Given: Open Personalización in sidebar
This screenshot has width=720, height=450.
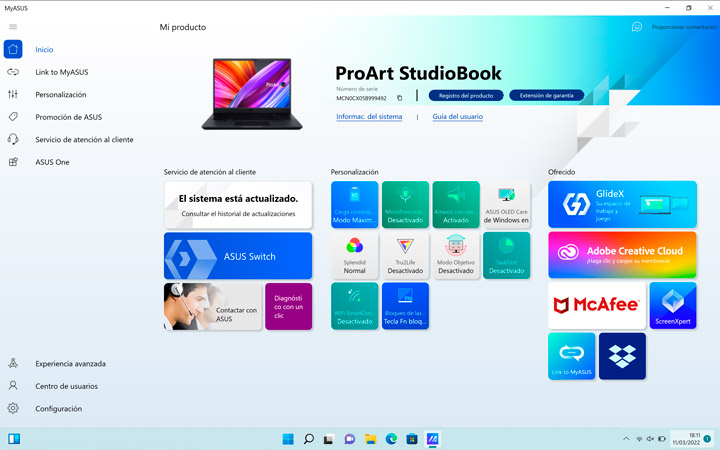Looking at the screenshot, I should pos(61,95).
